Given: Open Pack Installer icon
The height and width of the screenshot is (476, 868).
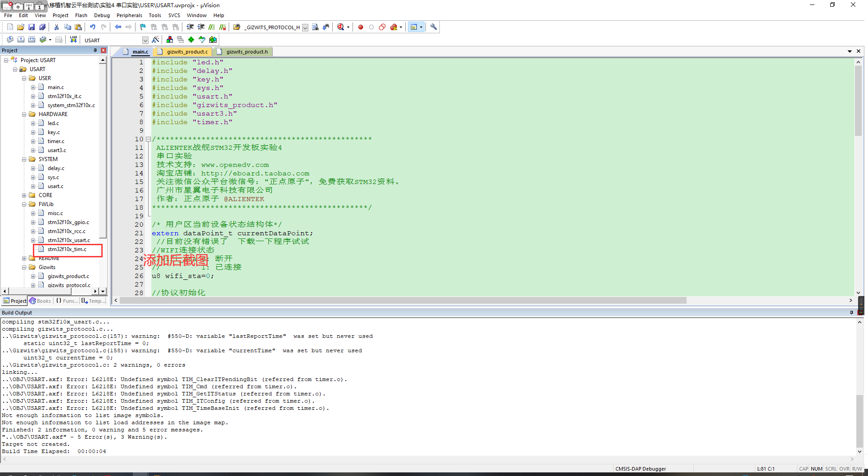Looking at the screenshot, I should pos(213,40).
